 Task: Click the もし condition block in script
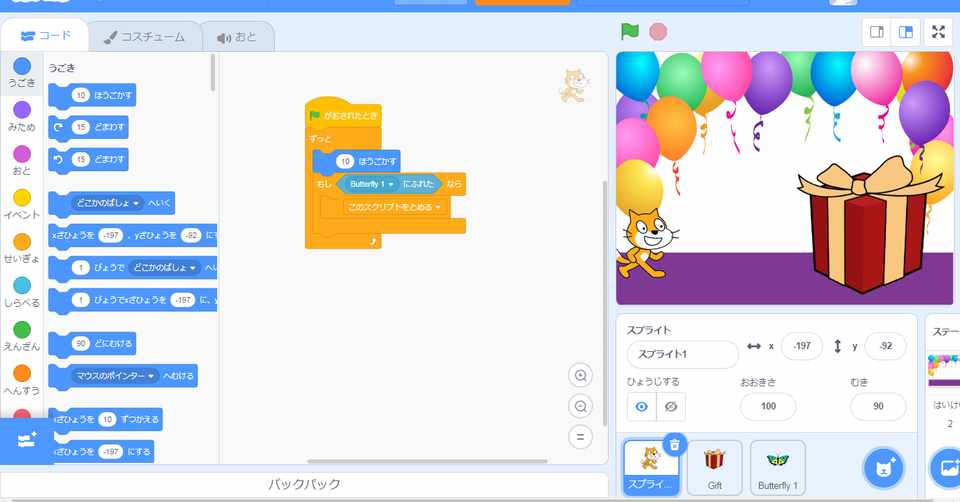[323, 184]
